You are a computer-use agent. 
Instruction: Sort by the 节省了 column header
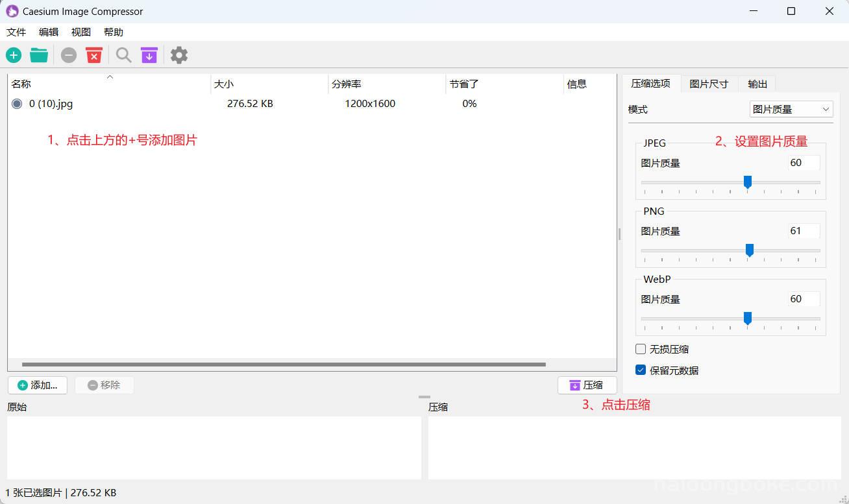click(505, 84)
